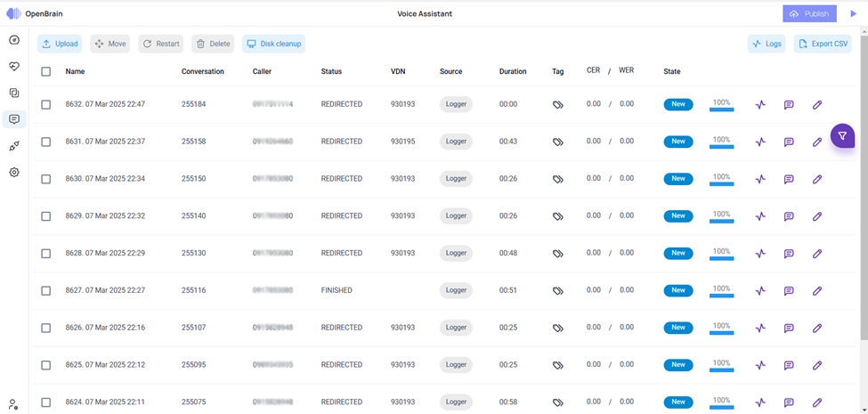
Task: Click conversation number 255184
Action: point(194,104)
